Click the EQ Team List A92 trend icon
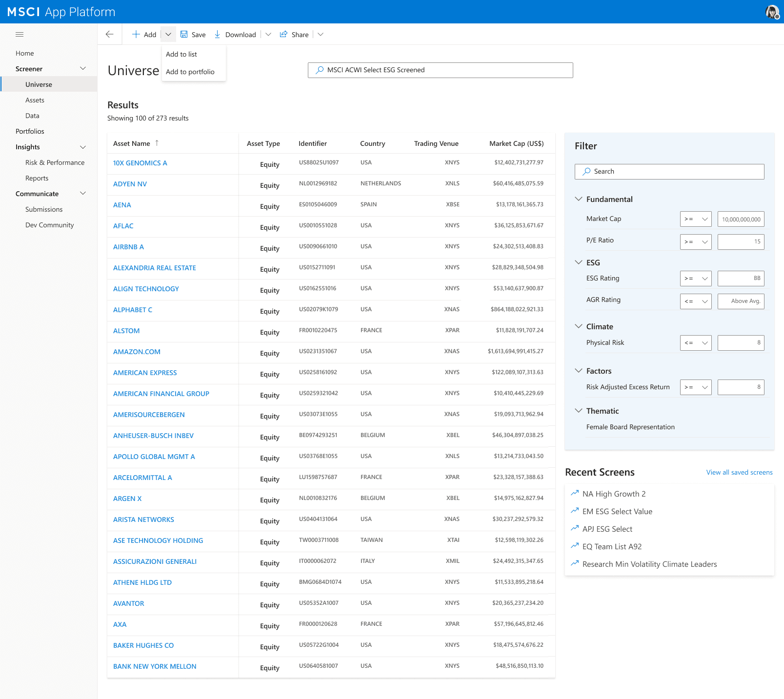The image size is (784, 699). tap(575, 546)
